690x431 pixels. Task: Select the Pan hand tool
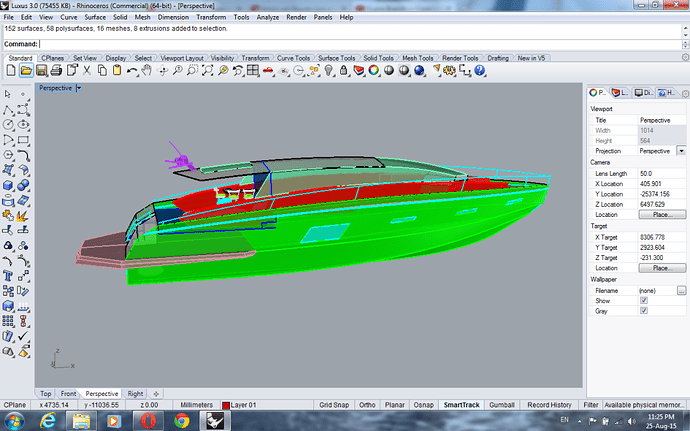click(x=146, y=71)
